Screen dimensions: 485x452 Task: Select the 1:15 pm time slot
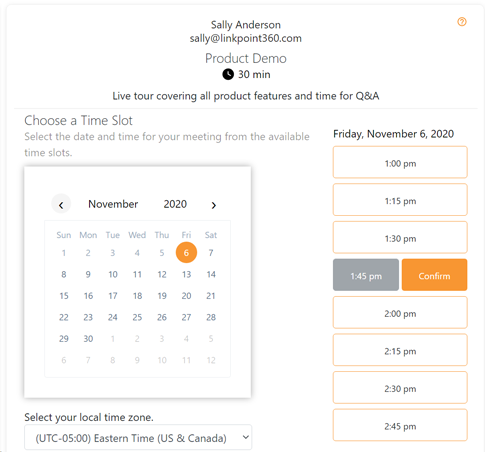[x=400, y=200]
